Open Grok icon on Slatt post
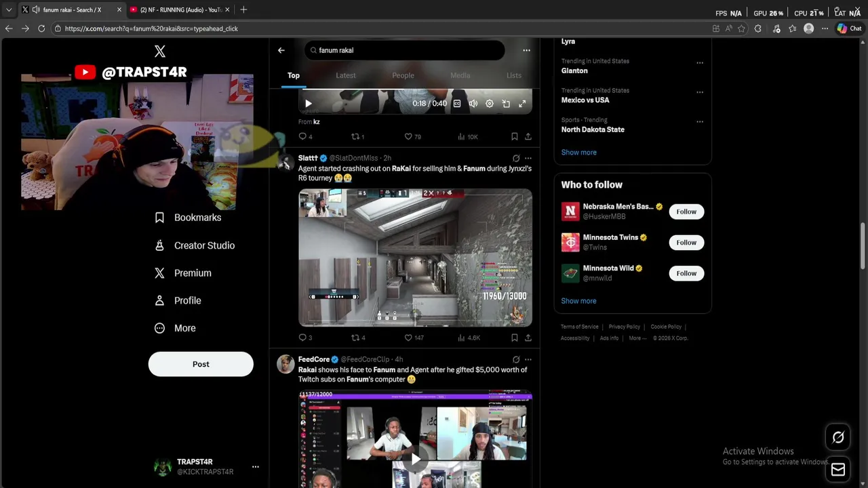This screenshot has height=488, width=868. click(x=516, y=158)
